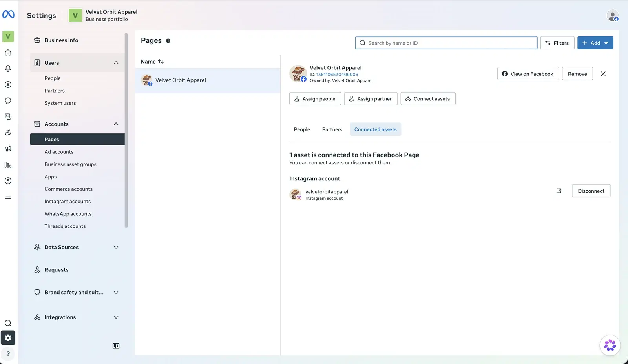Click Velvet Orbit Apparel business portfolio header
The image size is (628, 364).
click(x=103, y=16)
